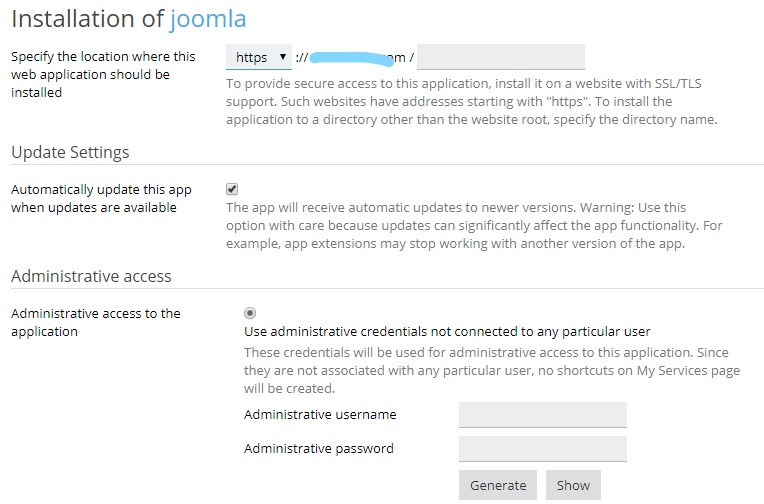Click the arrow beside https
764x504 pixels.
coord(283,57)
